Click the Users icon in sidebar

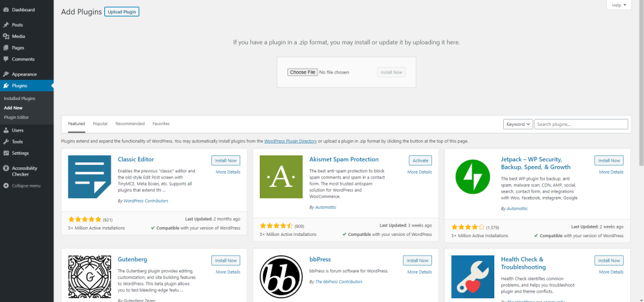click(6, 130)
